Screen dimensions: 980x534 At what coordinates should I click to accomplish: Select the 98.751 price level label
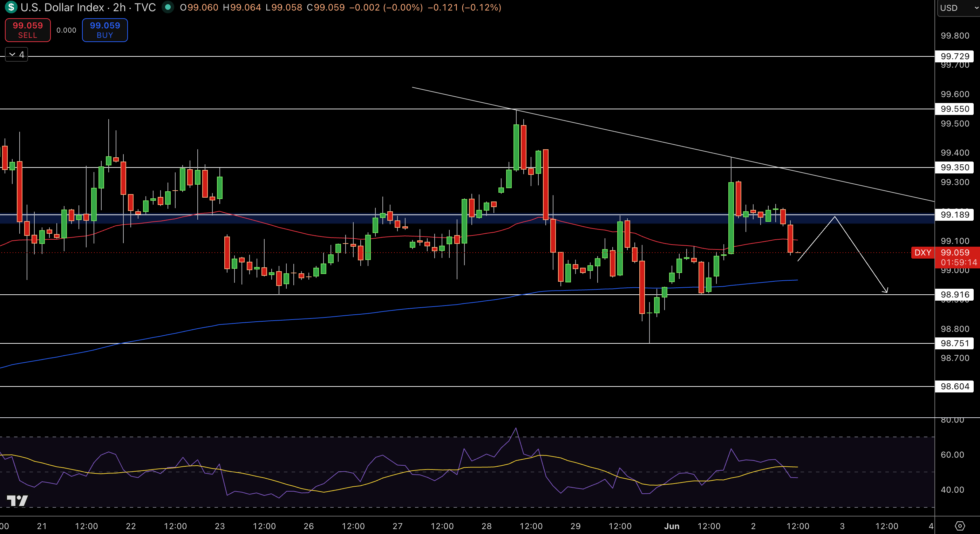954,343
